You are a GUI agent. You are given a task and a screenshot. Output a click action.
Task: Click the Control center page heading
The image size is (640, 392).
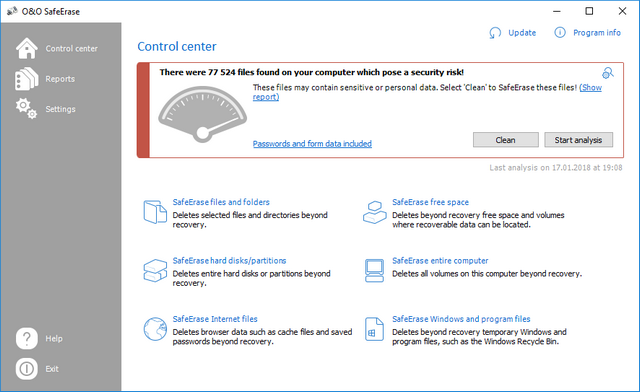177,47
